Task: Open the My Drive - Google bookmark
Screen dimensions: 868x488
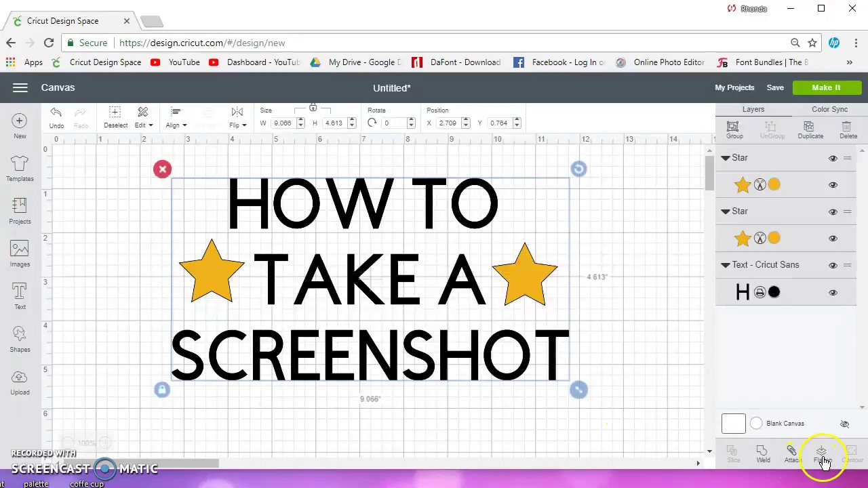Action: point(355,62)
